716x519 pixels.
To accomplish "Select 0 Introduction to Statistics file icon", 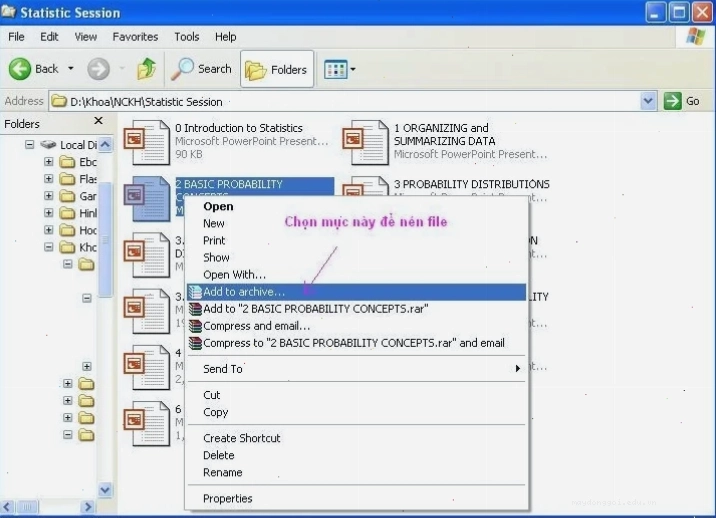I will [147, 142].
